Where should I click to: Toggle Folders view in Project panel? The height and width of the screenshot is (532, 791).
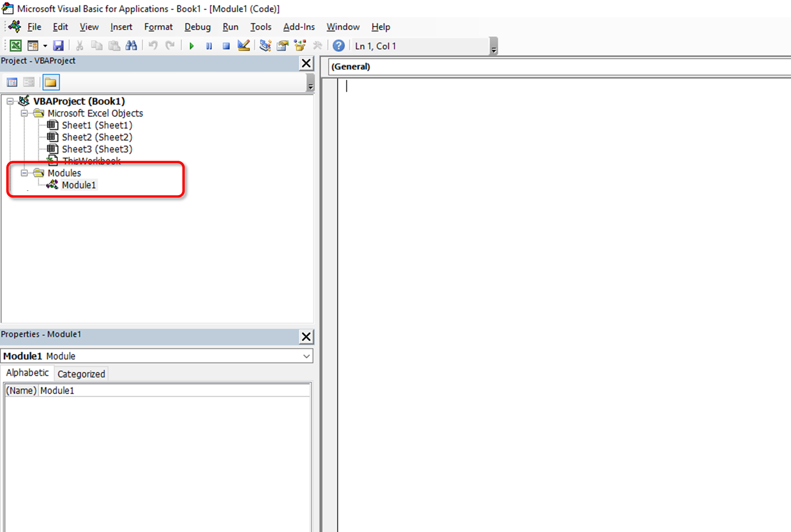coord(51,82)
